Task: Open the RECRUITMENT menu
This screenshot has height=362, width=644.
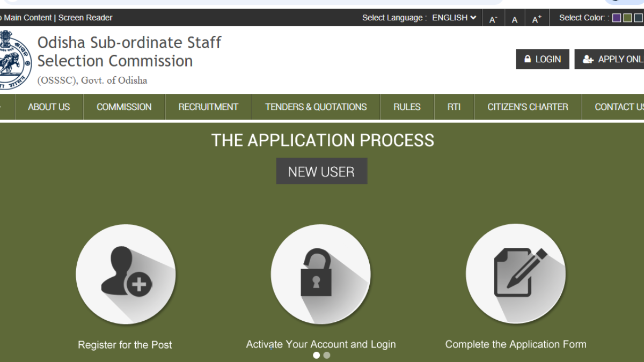Action: coord(208,107)
